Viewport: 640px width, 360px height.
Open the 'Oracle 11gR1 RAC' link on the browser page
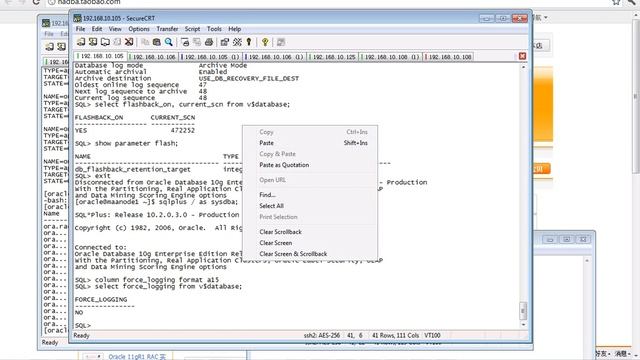137,357
